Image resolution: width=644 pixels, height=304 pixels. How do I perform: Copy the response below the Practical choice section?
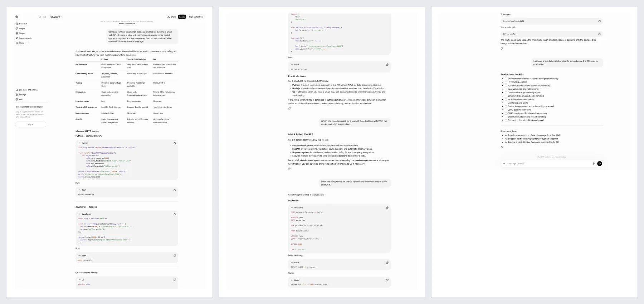[x=289, y=108]
